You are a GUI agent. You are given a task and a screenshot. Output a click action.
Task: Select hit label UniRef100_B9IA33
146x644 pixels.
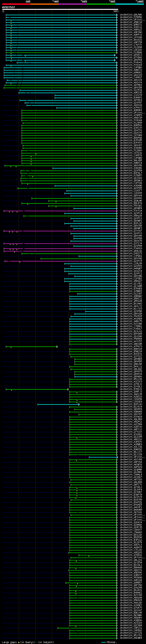[131, 40]
